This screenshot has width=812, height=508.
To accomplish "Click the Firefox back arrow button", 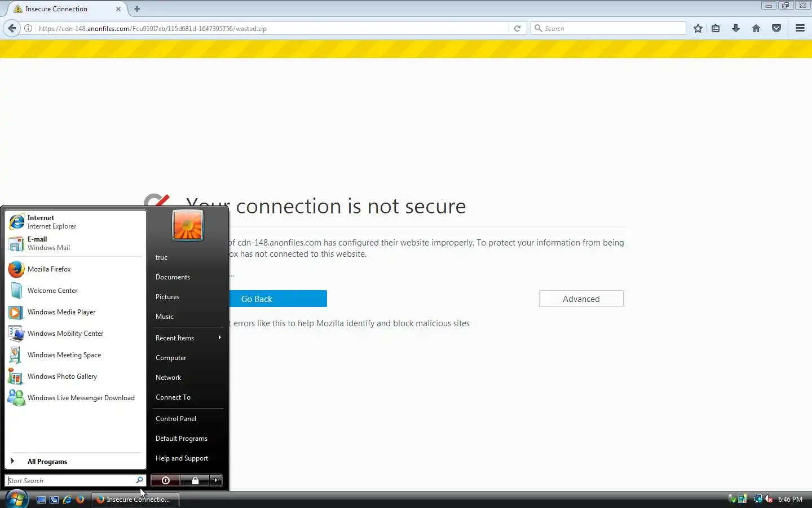I will pyautogui.click(x=12, y=28).
